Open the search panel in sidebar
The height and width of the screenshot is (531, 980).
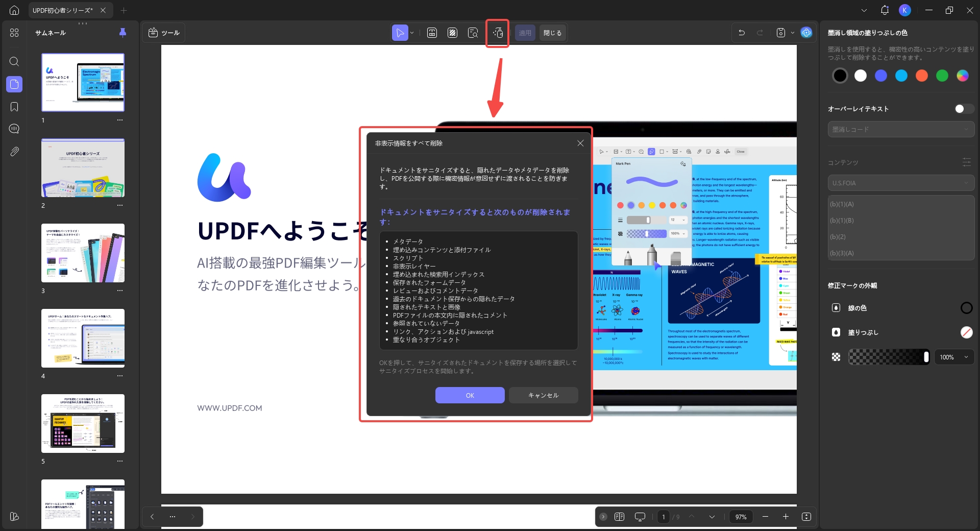coord(14,62)
